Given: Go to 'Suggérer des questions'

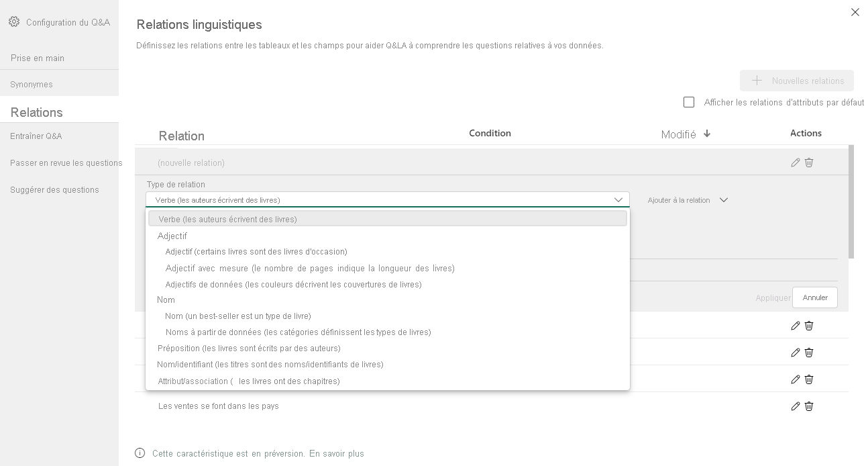Looking at the screenshot, I should coord(54,190).
